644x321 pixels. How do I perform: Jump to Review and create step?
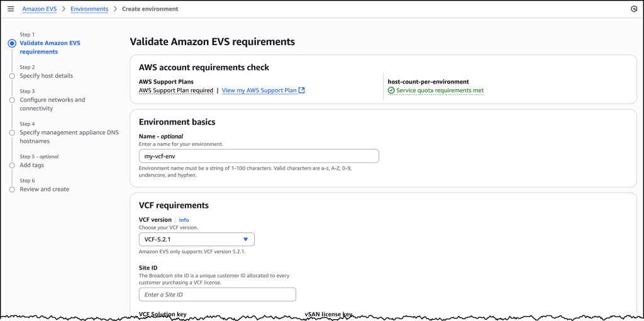click(44, 189)
